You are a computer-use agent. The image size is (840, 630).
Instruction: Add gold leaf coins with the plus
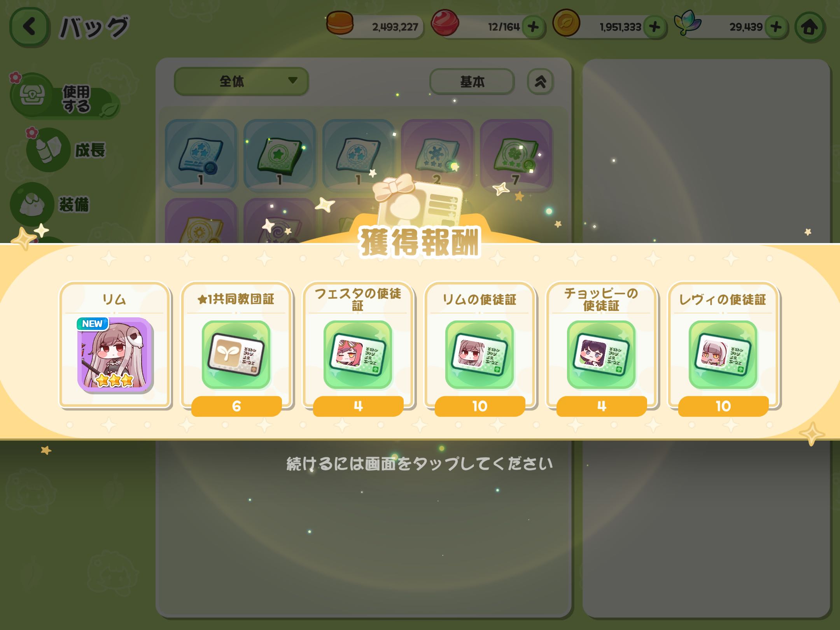click(x=655, y=27)
